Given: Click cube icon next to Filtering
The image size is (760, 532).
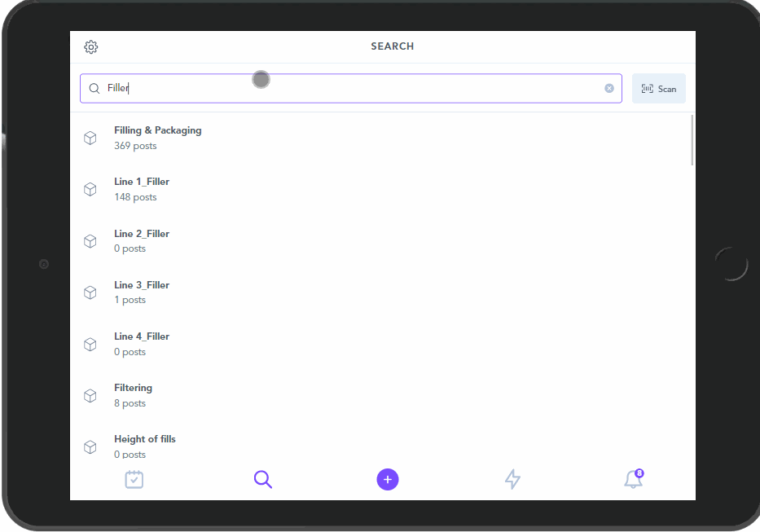Looking at the screenshot, I should pos(90,396).
